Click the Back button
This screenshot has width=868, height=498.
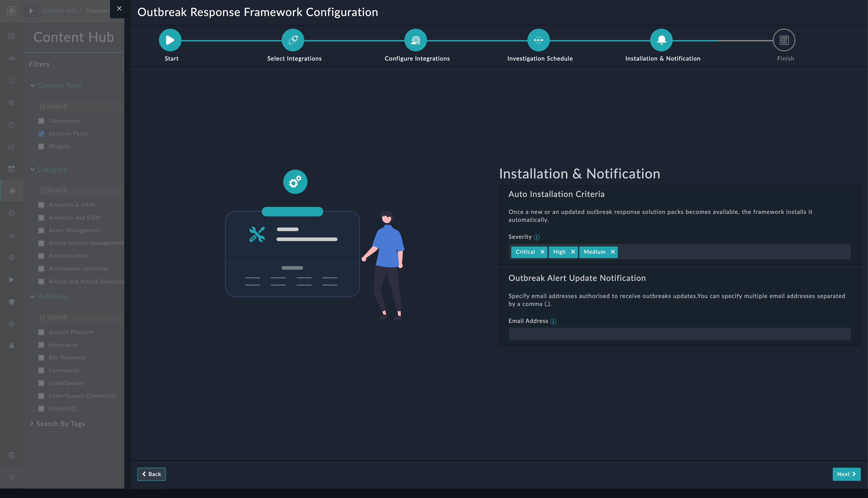(151, 474)
